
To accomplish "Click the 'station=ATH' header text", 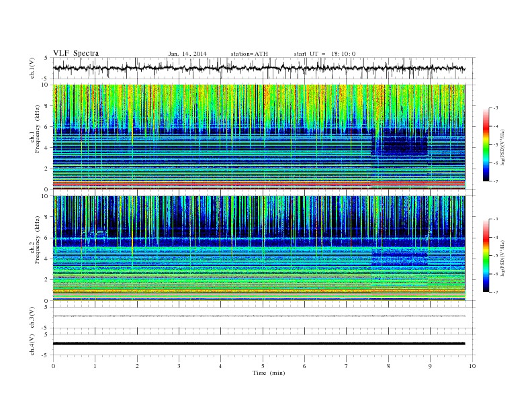I will (x=249, y=54).
